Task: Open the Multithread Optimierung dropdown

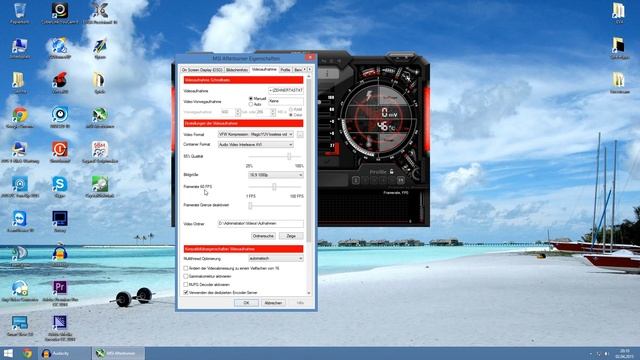Action: point(276,258)
